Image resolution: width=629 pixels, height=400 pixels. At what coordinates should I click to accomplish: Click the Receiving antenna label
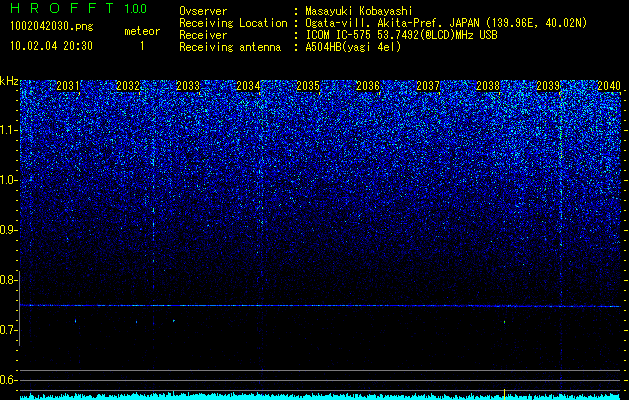pyautogui.click(x=230, y=47)
